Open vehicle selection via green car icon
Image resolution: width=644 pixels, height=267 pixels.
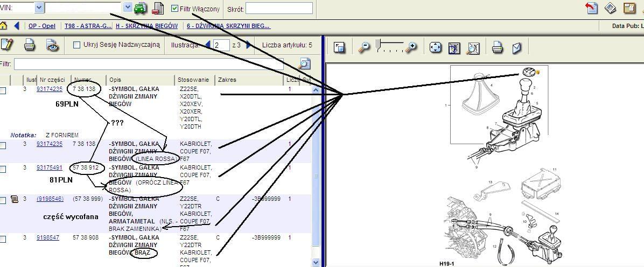(141, 8)
